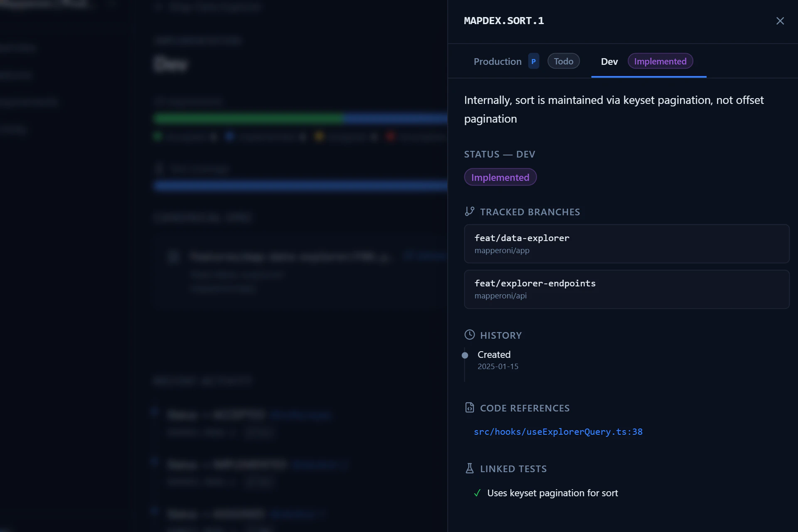
Task: Expand the feat/data-explorer branch card
Action: (626, 244)
